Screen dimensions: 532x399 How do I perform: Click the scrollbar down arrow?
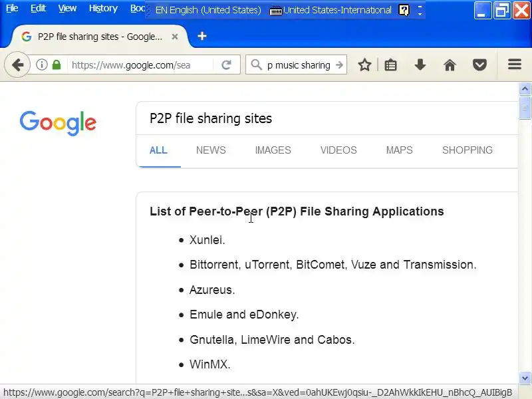(x=525, y=378)
